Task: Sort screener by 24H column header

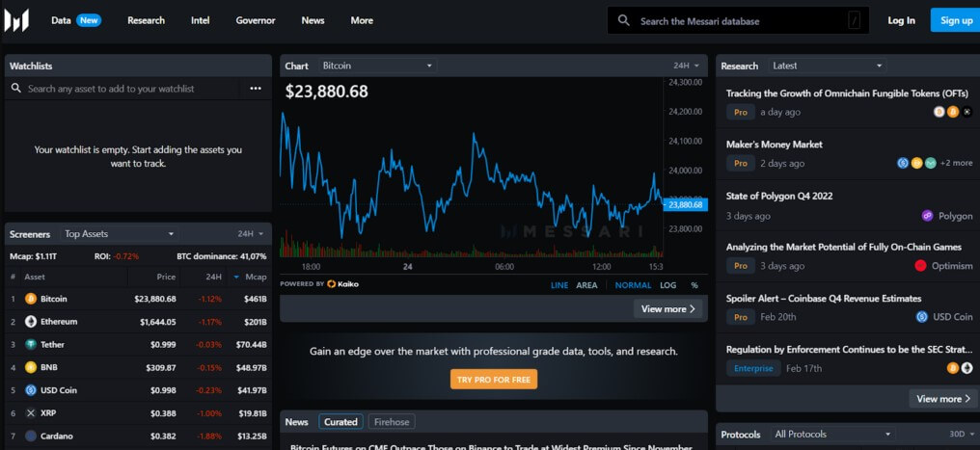Action: 214,278
